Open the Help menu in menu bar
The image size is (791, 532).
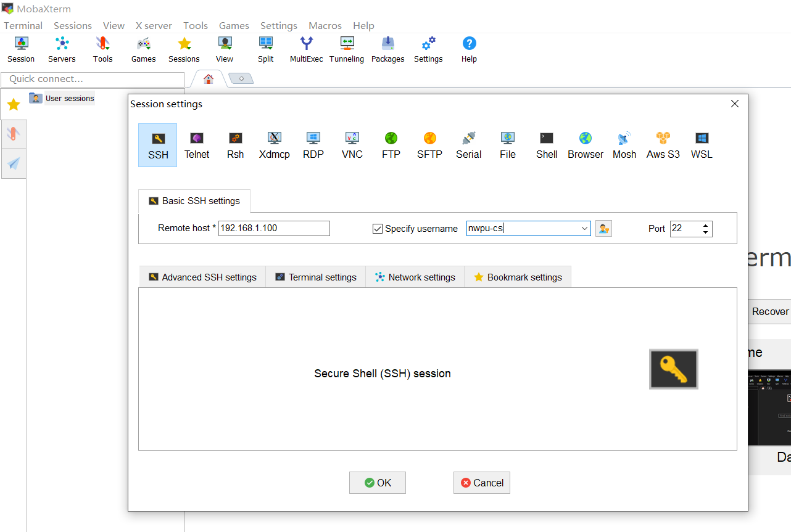click(x=363, y=25)
